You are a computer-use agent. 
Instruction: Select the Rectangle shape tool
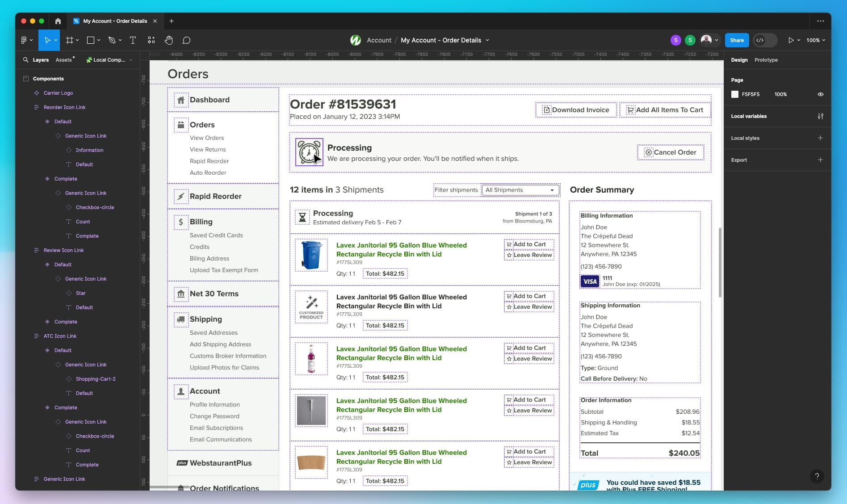90,40
